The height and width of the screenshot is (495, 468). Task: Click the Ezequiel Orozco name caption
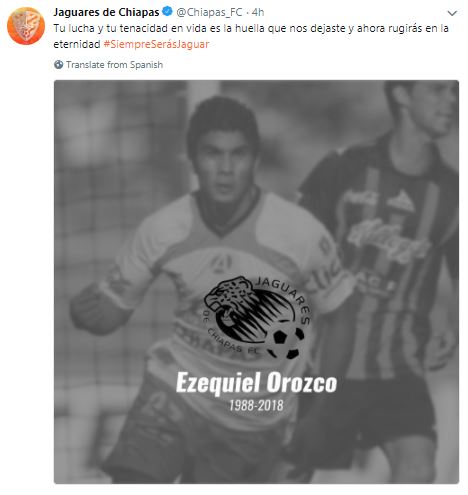[x=256, y=383]
